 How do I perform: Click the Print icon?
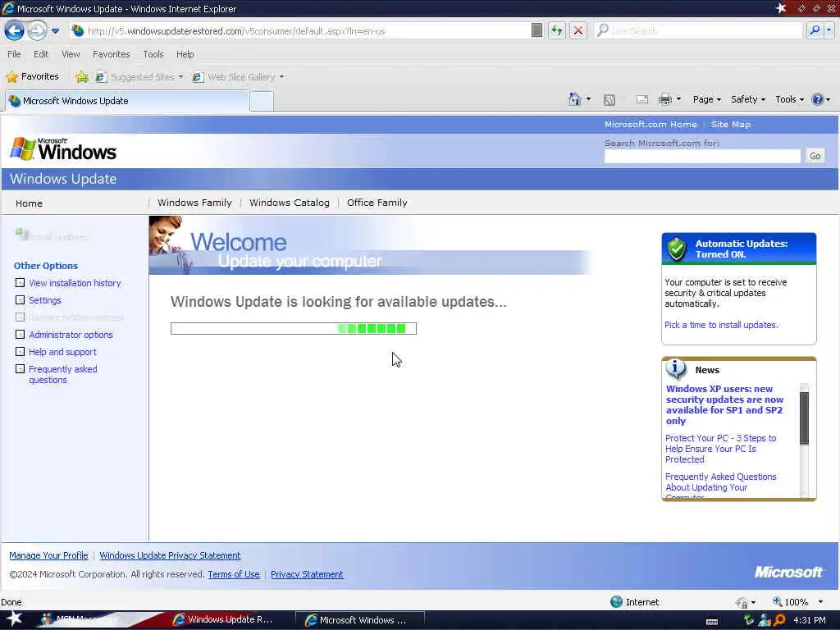coord(664,99)
